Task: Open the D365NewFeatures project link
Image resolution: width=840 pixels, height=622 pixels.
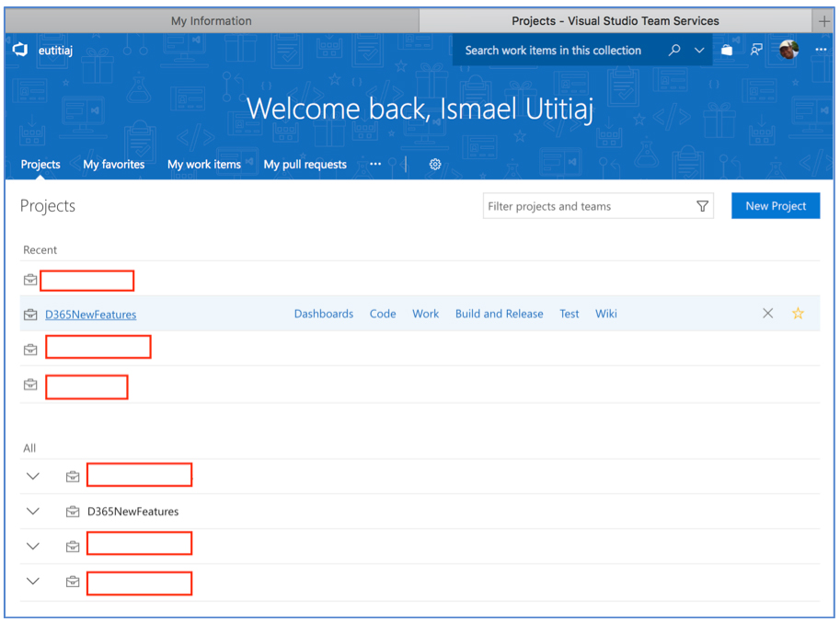Action: [x=90, y=315]
